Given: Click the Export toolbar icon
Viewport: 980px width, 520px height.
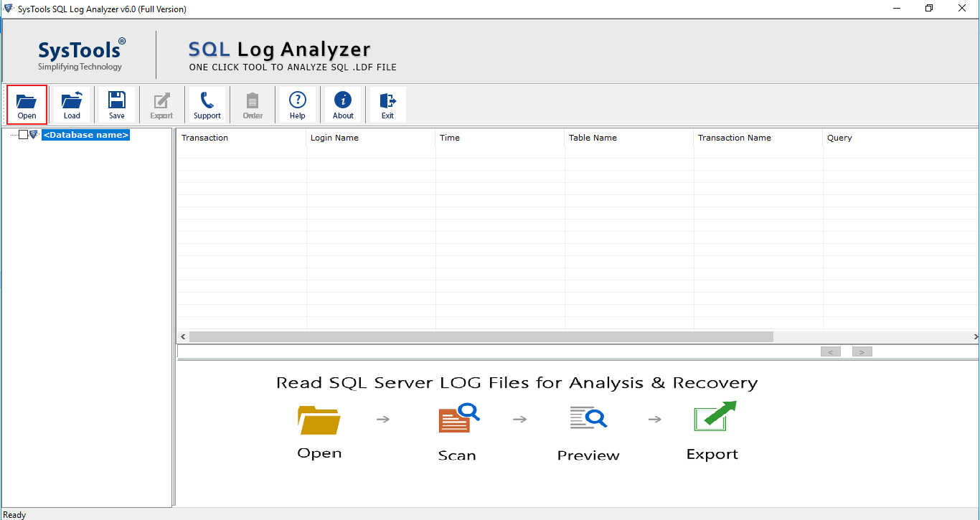Looking at the screenshot, I should click(161, 105).
